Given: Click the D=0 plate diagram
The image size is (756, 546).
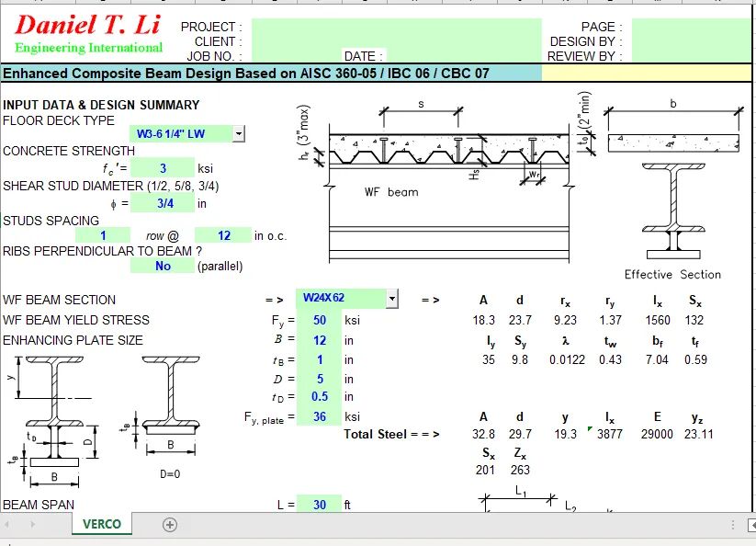Looking at the screenshot, I should [x=168, y=415].
